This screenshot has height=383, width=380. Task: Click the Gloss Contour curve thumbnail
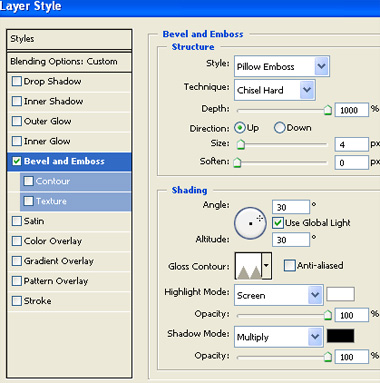pos(249,266)
